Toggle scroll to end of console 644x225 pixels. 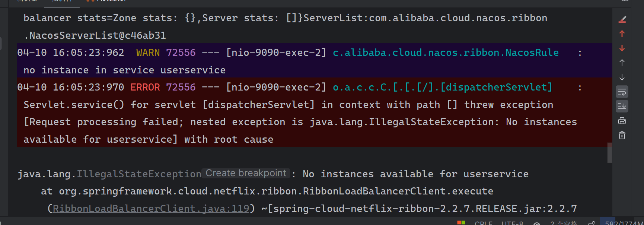622,107
